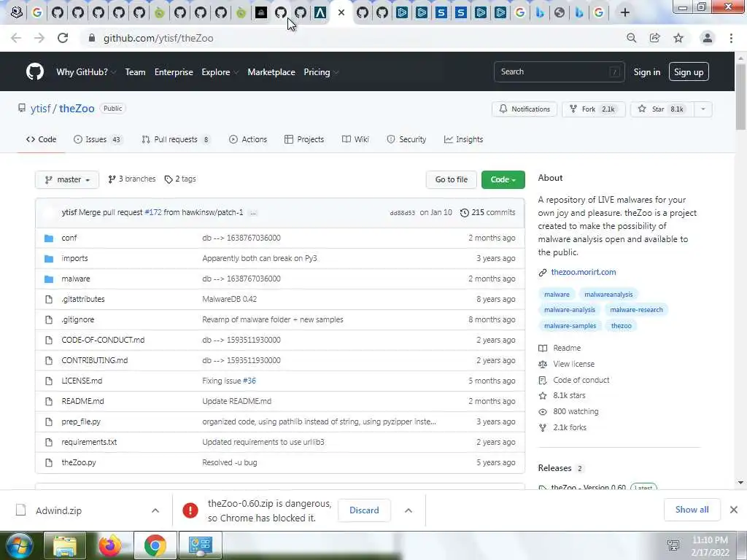Image resolution: width=747 pixels, height=560 pixels.
Task: Open Windows Explorer from the taskbar
Action: 65,545
